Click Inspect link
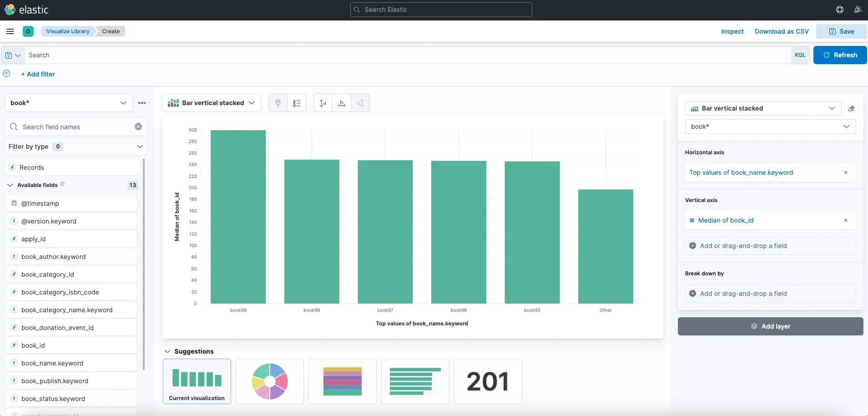This screenshot has width=868, height=416. click(732, 31)
